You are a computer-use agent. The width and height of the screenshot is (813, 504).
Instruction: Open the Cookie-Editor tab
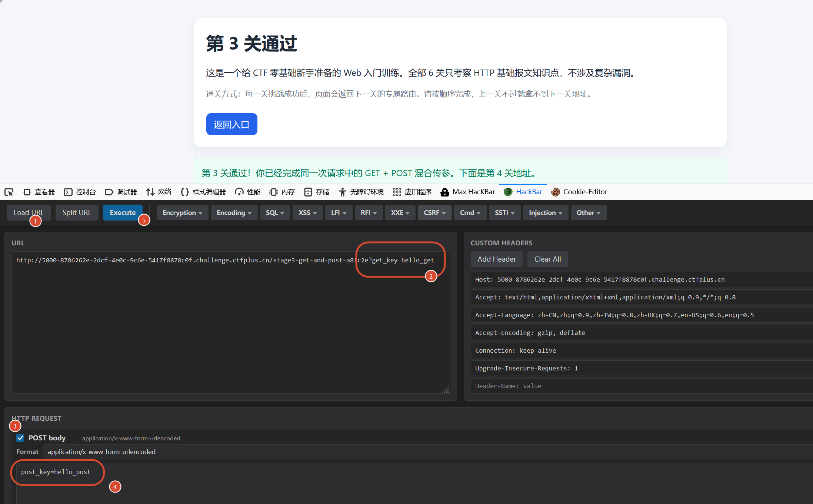(579, 192)
